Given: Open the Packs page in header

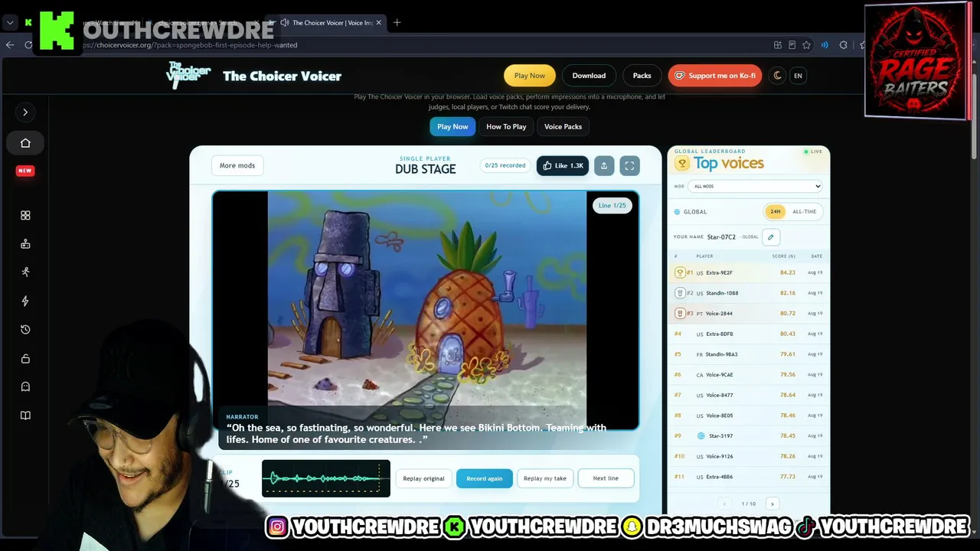Looking at the screenshot, I should [642, 76].
